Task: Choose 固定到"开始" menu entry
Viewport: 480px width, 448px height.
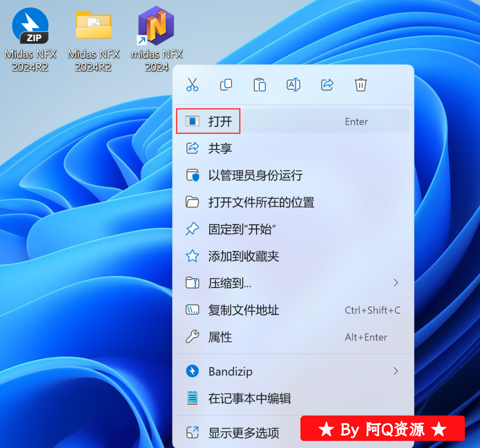Action: [x=292, y=229]
